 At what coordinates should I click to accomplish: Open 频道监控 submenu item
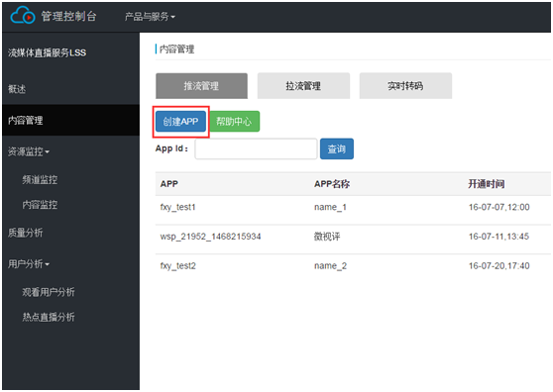coord(40,179)
